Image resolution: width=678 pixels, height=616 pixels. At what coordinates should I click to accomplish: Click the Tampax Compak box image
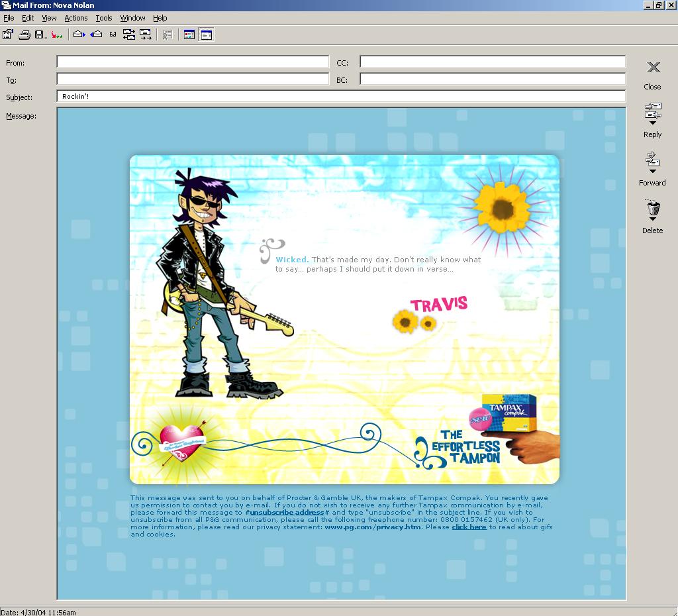tap(510, 413)
